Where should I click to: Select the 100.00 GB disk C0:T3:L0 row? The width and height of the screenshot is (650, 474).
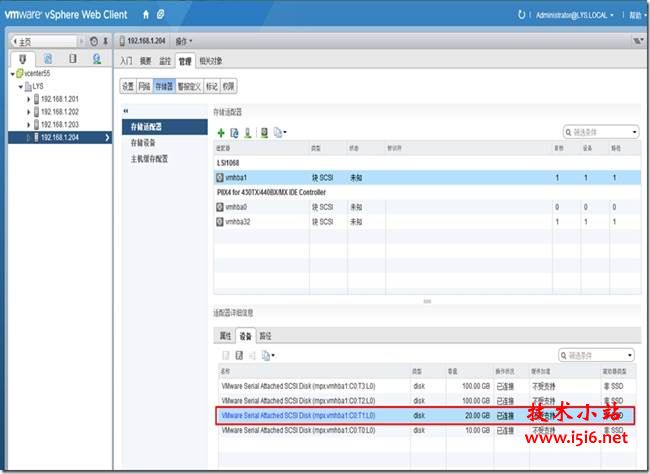click(x=427, y=386)
